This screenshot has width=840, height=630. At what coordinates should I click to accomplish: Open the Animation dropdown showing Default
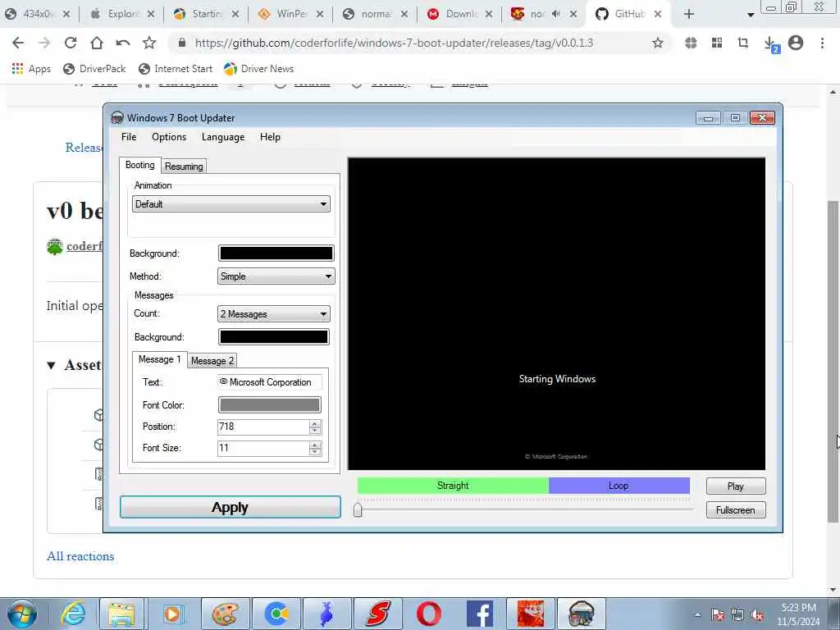[231, 204]
